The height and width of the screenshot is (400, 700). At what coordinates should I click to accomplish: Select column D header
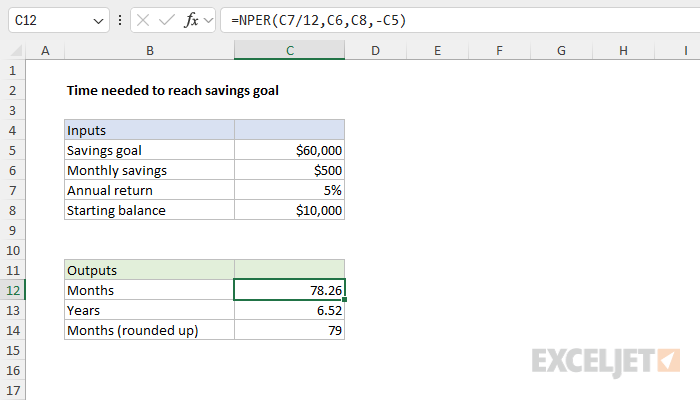pyautogui.click(x=375, y=50)
